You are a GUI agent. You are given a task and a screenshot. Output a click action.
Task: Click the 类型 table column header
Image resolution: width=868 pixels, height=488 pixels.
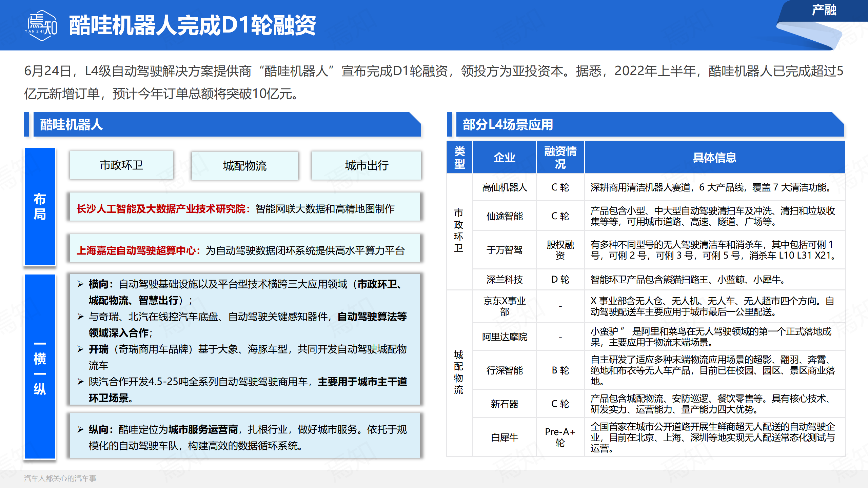[x=459, y=157]
